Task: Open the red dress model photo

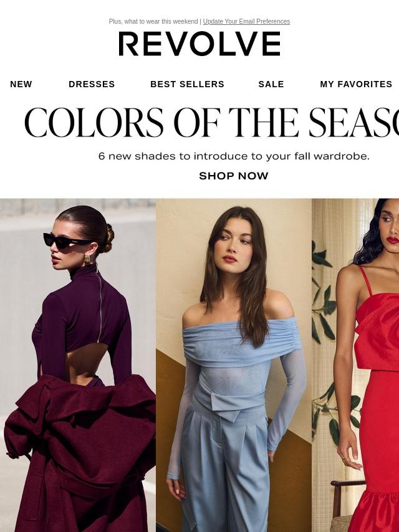Action: click(x=355, y=365)
